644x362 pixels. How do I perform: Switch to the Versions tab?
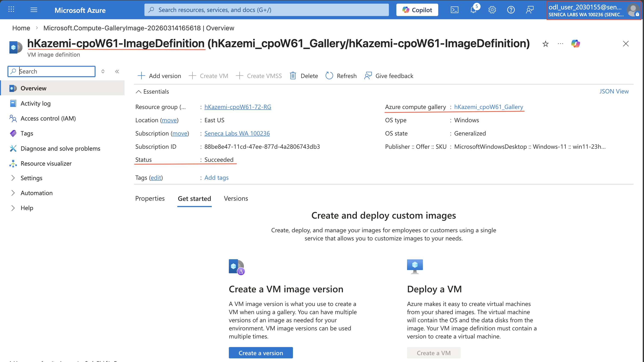tap(236, 198)
